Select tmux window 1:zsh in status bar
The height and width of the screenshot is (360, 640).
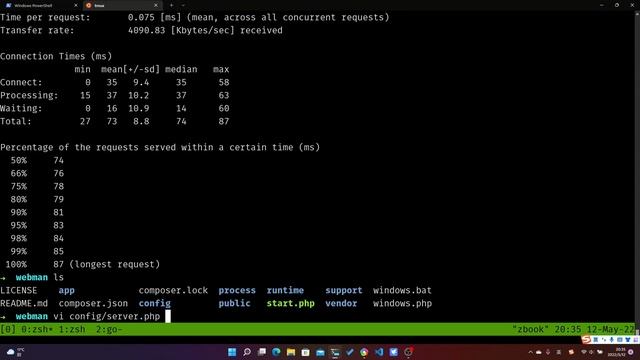coord(72,329)
